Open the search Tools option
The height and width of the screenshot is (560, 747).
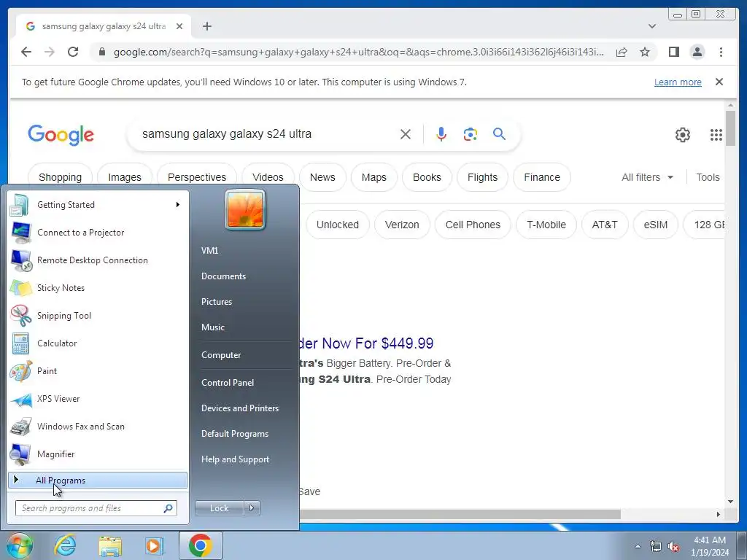pos(708,177)
